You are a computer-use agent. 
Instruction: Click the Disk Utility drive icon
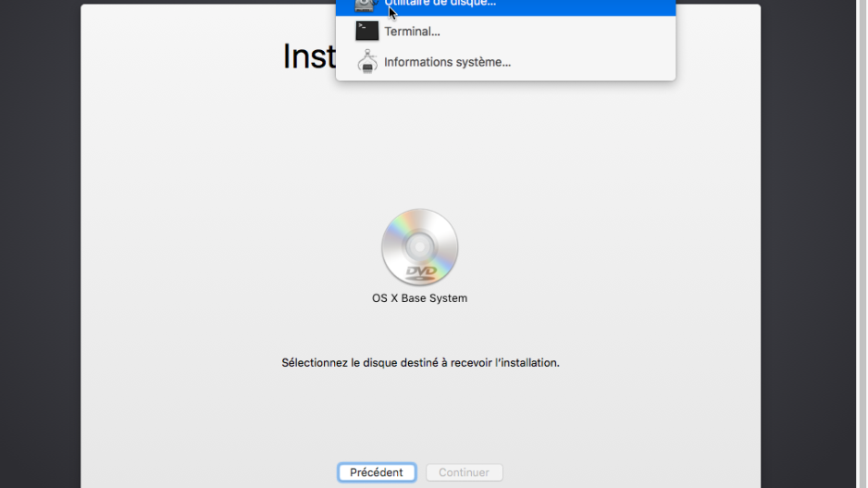[366, 5]
